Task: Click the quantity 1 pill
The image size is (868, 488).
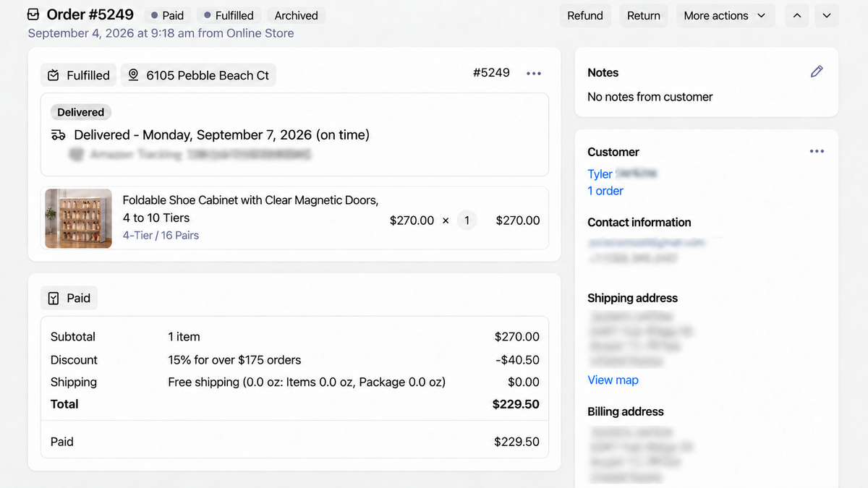Action: point(467,221)
